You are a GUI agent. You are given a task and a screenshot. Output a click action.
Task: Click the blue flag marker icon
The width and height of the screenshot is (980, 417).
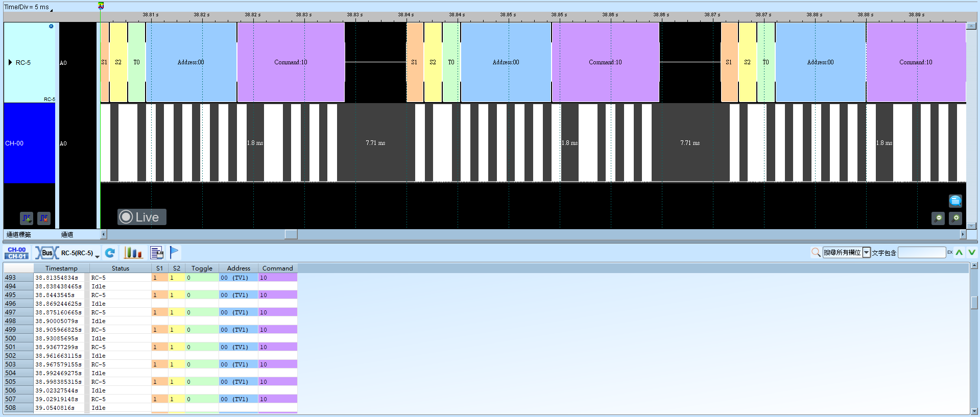[174, 252]
